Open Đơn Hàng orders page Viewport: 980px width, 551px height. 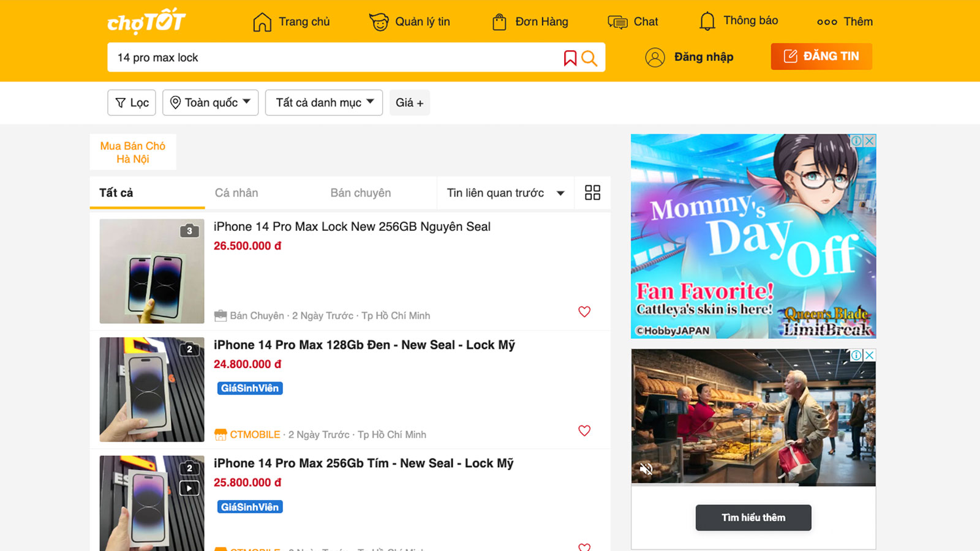530,22
